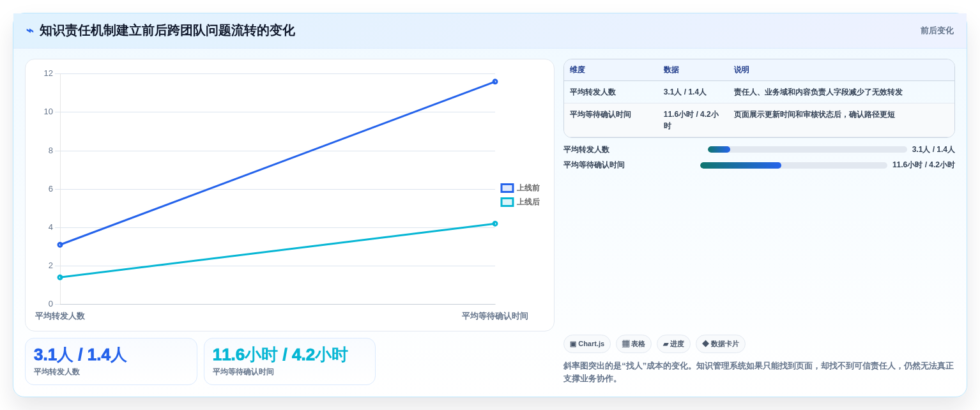Click the 平均转发人数 progress bar

pos(808,149)
